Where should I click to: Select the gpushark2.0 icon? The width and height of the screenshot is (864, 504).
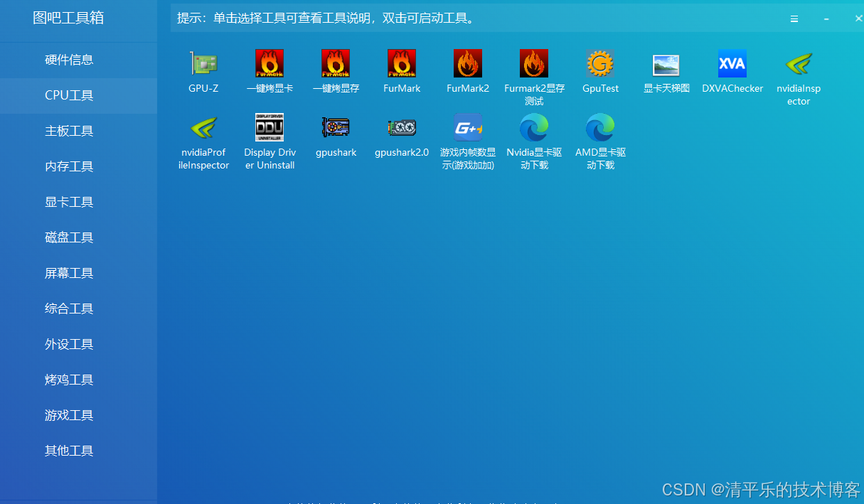(x=402, y=128)
